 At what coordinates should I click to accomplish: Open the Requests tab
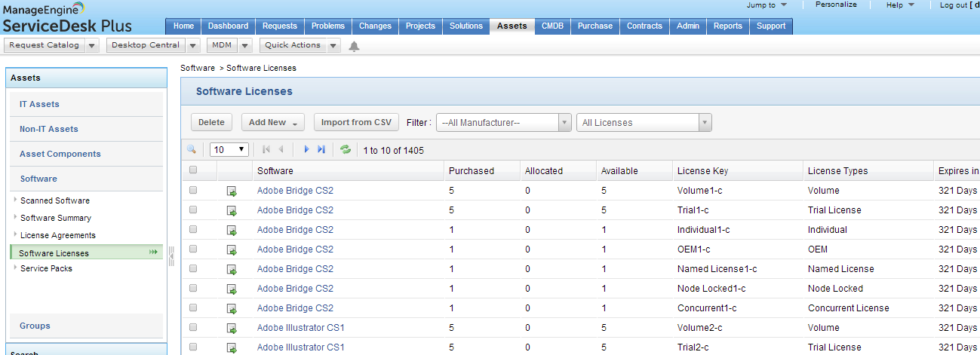pyautogui.click(x=280, y=26)
